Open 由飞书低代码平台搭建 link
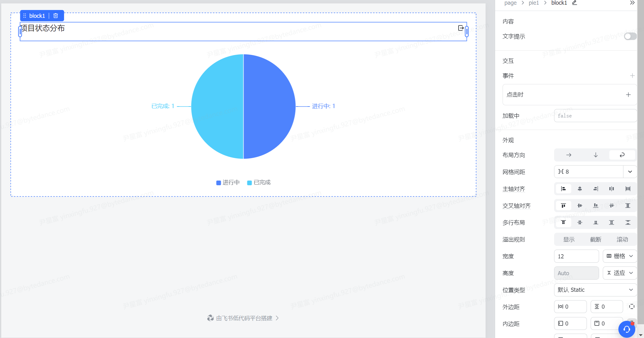Image resolution: width=644 pixels, height=338 pixels. 243,318
